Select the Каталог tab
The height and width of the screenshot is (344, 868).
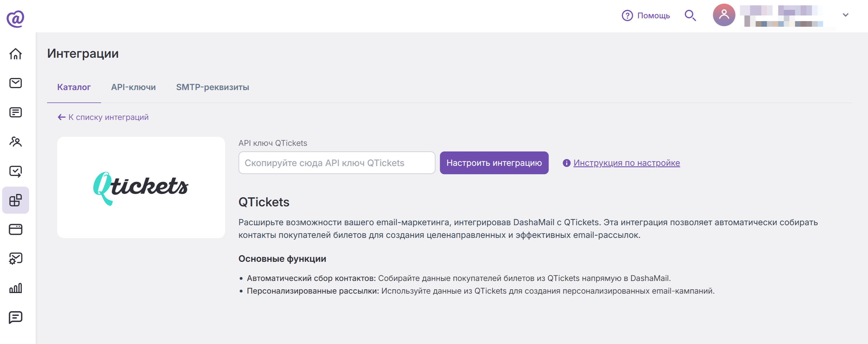pos(74,87)
